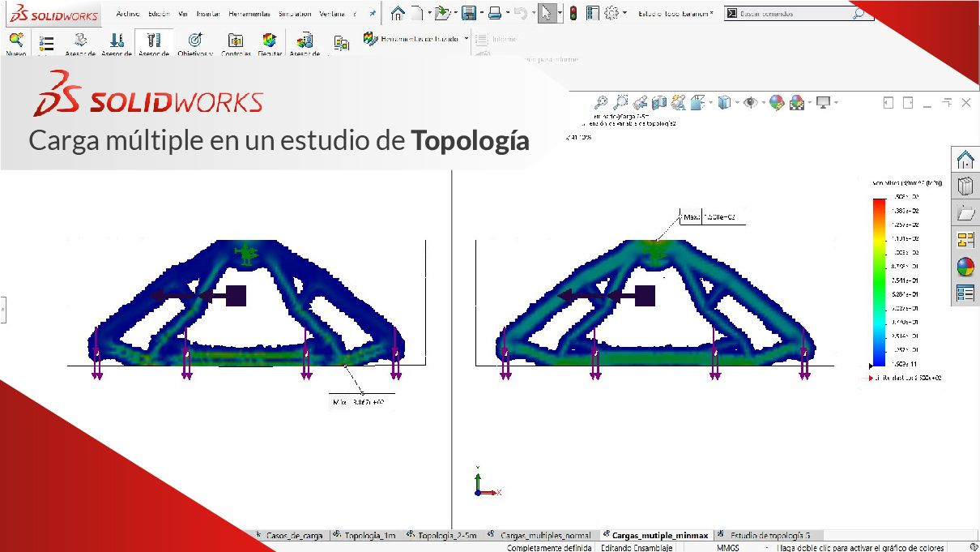Switch to the Topologia_2-5m study tab
980x552 pixels.
click(441, 536)
